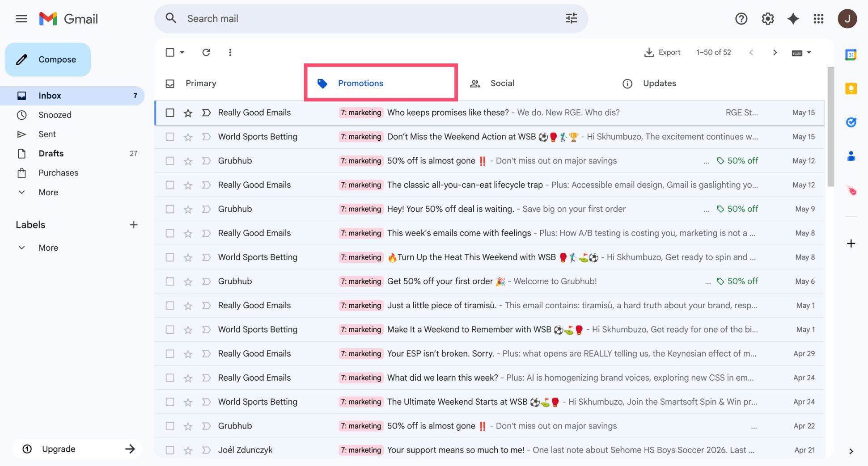
Task: Open Google Keep side panel icon
Action: click(851, 88)
